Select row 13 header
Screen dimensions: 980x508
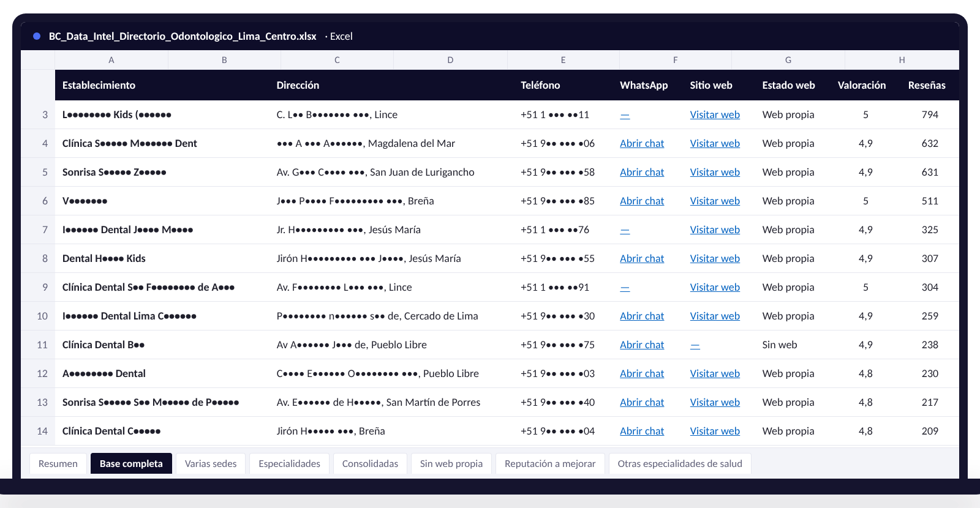pos(38,402)
